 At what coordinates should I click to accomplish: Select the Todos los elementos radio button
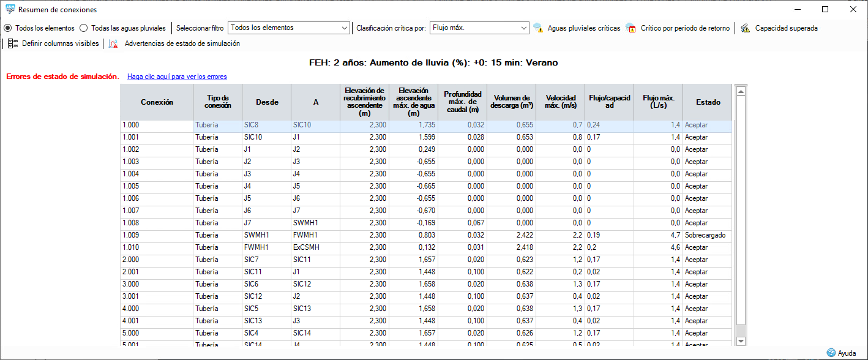(x=8, y=28)
